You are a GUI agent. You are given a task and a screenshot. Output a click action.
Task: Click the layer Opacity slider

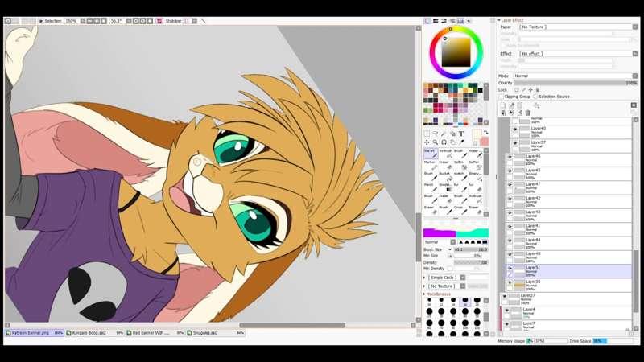coord(575,83)
